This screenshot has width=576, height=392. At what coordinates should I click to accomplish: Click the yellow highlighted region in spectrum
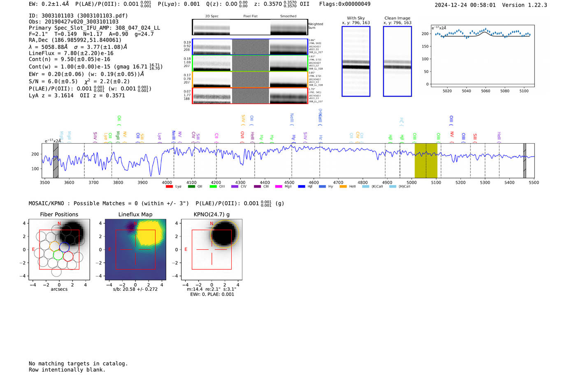pyautogui.click(x=426, y=160)
